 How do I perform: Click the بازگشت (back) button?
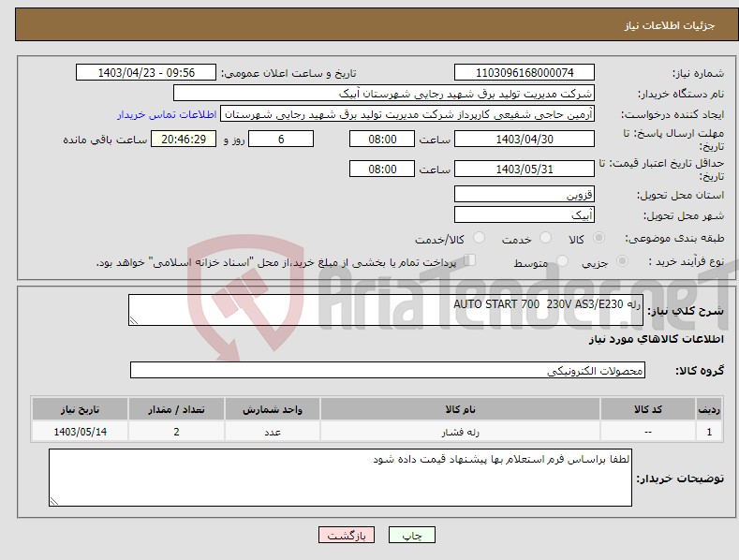coord(347,535)
